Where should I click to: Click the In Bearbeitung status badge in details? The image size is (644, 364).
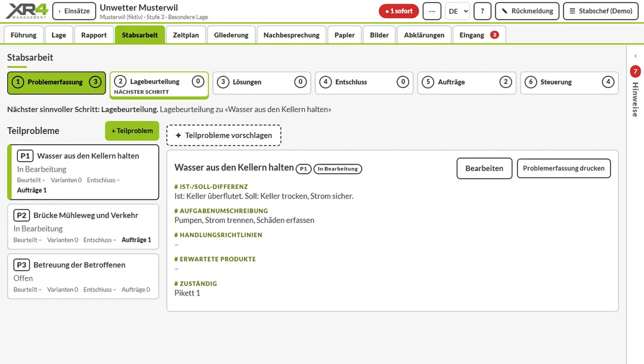(x=338, y=169)
